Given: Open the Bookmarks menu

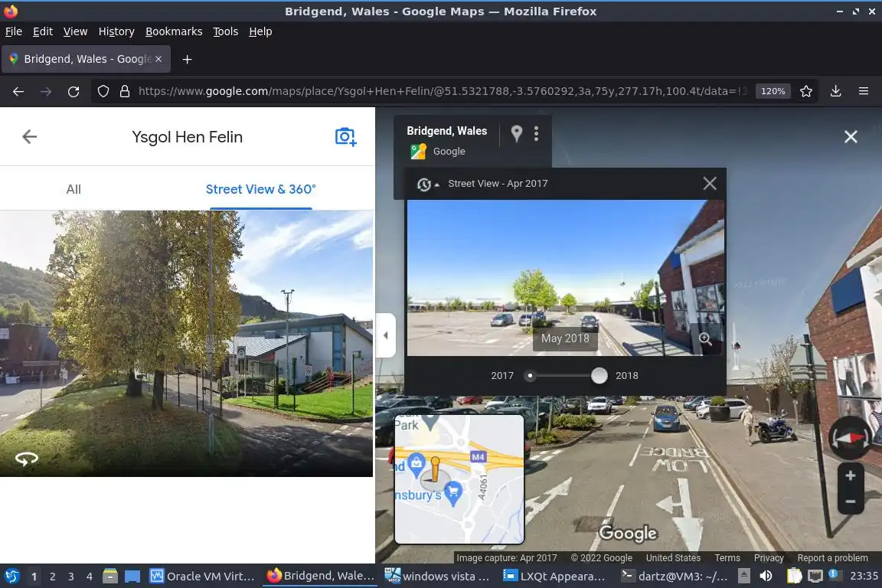Looking at the screenshot, I should (x=174, y=31).
